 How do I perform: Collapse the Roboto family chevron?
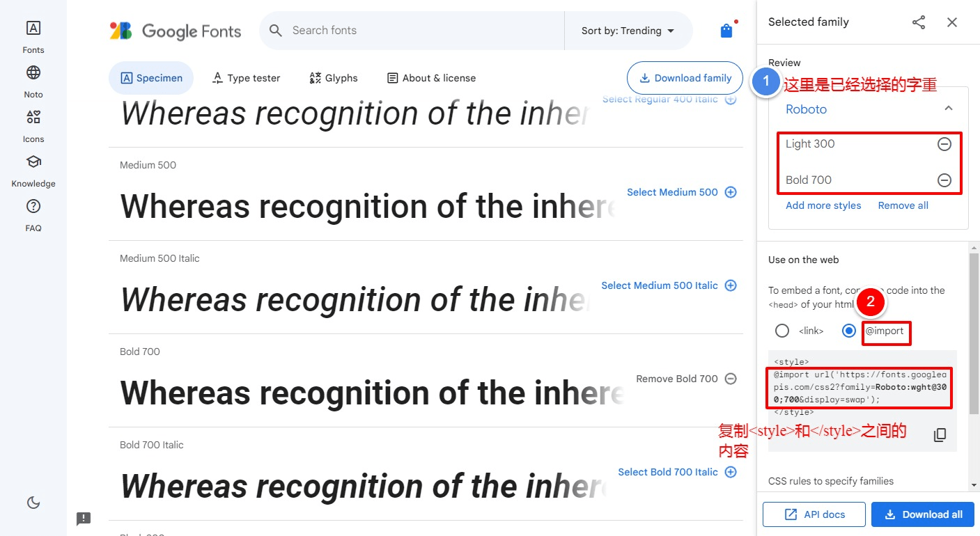pos(948,109)
